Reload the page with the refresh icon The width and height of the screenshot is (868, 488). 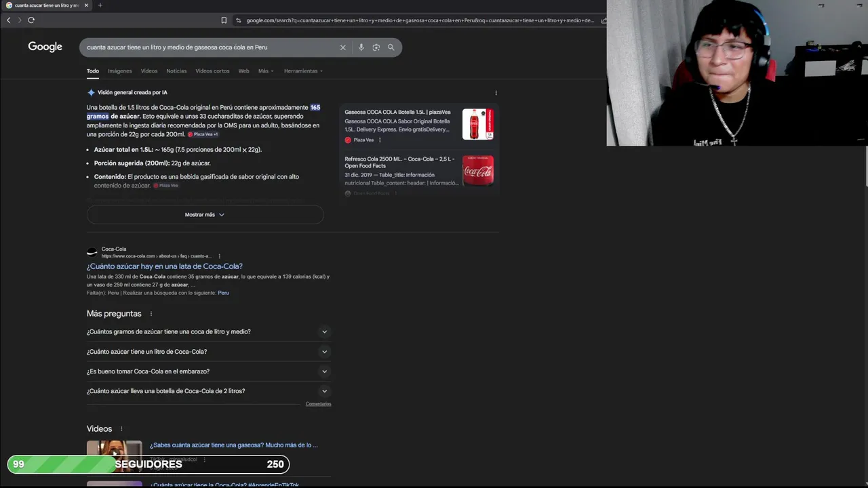(x=31, y=20)
